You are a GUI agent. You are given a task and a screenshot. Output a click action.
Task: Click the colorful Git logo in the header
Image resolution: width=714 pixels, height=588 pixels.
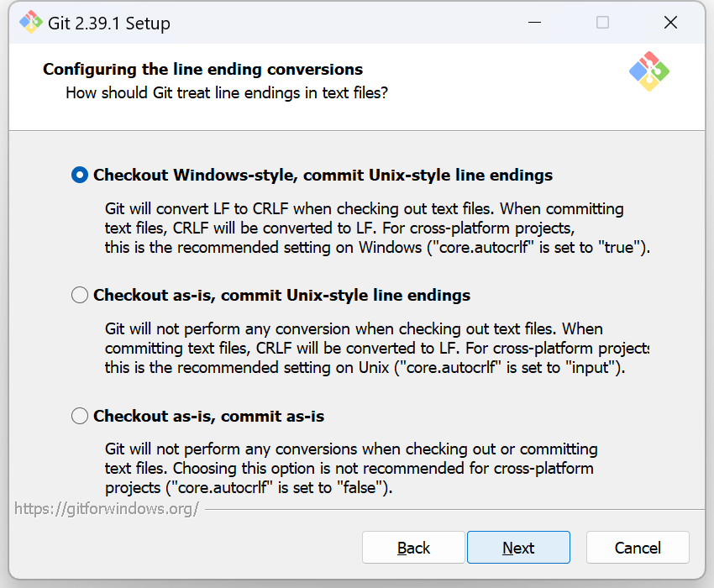pyautogui.click(x=648, y=71)
